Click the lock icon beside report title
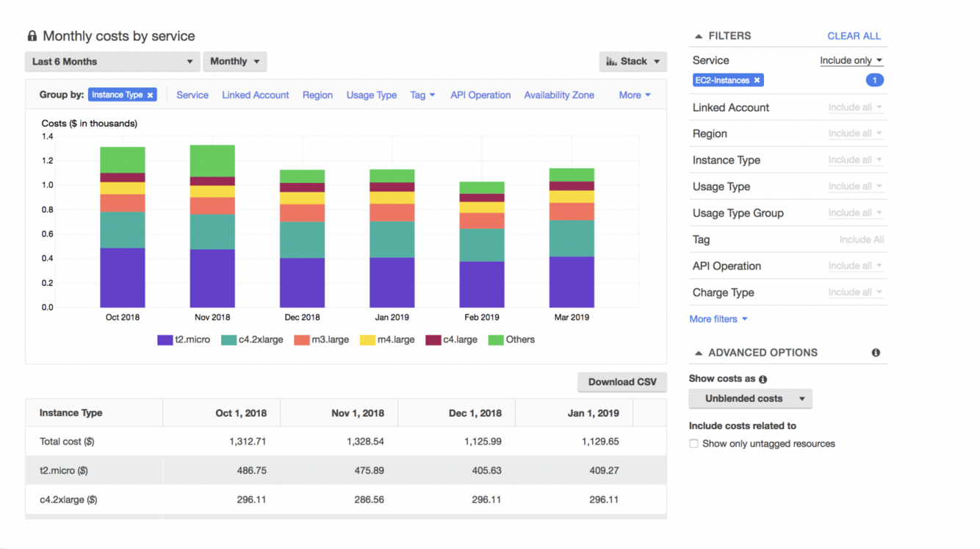The image size is (980, 549). coord(32,36)
